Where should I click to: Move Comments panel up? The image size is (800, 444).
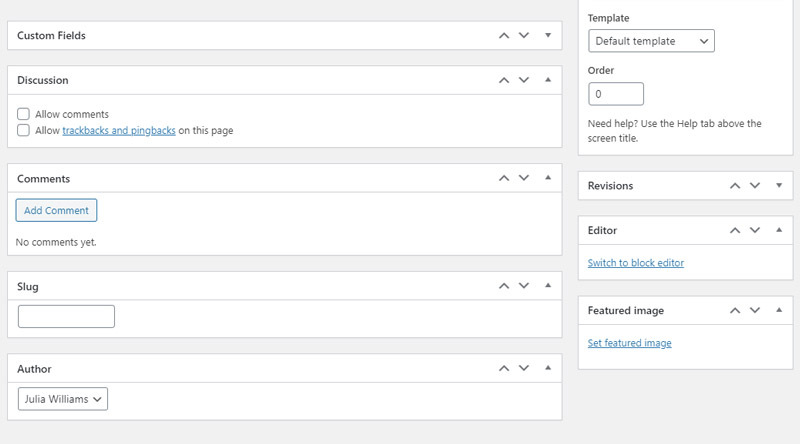[x=504, y=178]
